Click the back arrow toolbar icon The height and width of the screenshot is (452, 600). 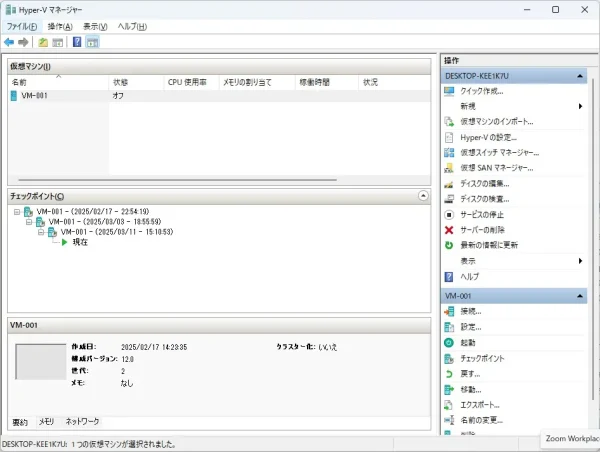9,42
